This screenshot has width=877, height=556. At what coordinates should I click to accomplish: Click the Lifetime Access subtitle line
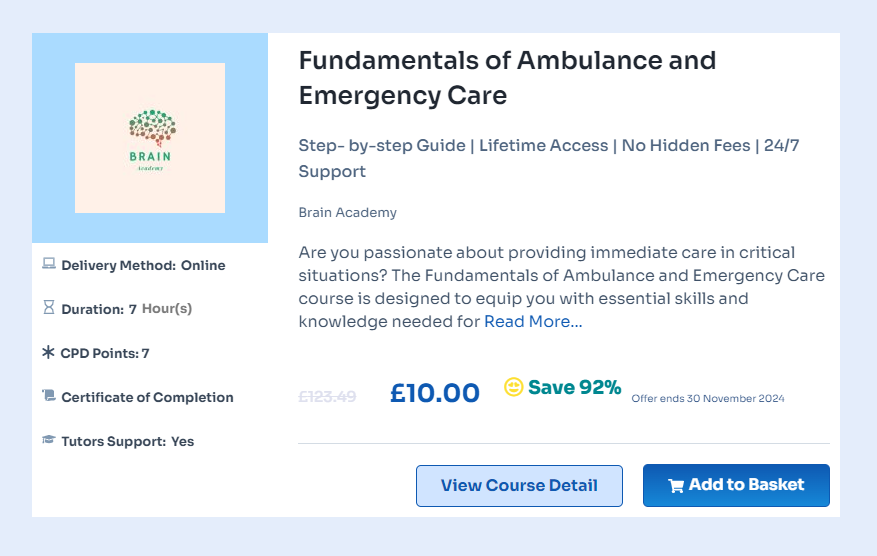pos(543,146)
